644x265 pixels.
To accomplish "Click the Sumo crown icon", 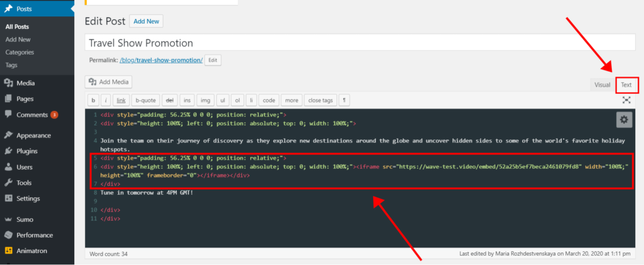I will [8, 219].
